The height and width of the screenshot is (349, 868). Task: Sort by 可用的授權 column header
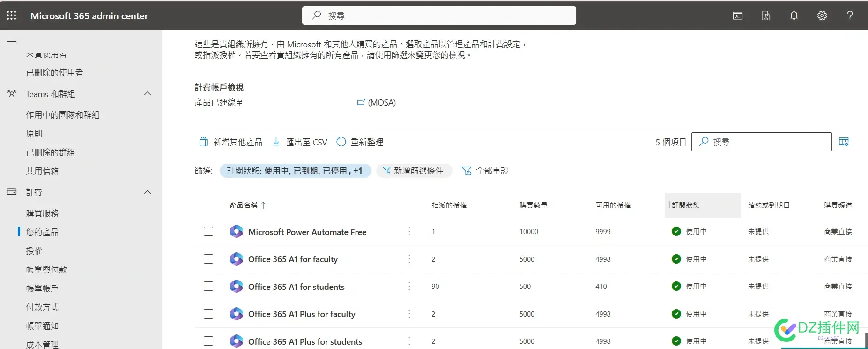click(x=613, y=205)
